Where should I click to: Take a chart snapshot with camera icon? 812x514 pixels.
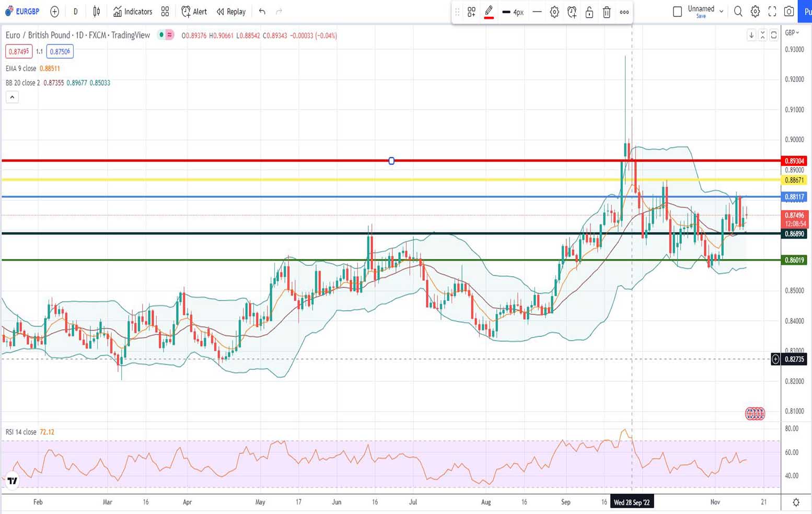pyautogui.click(x=789, y=11)
